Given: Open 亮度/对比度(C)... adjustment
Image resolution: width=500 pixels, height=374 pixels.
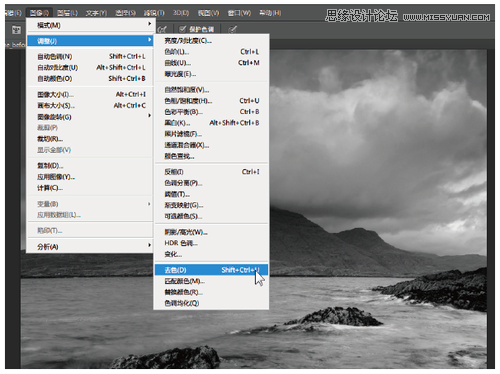Looking at the screenshot, I should point(211,40).
